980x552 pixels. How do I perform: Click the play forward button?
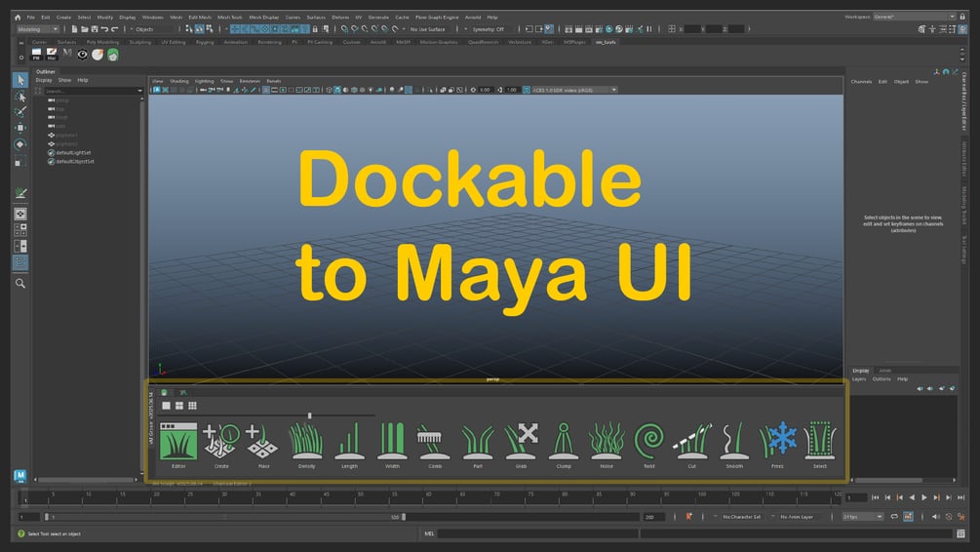924,497
